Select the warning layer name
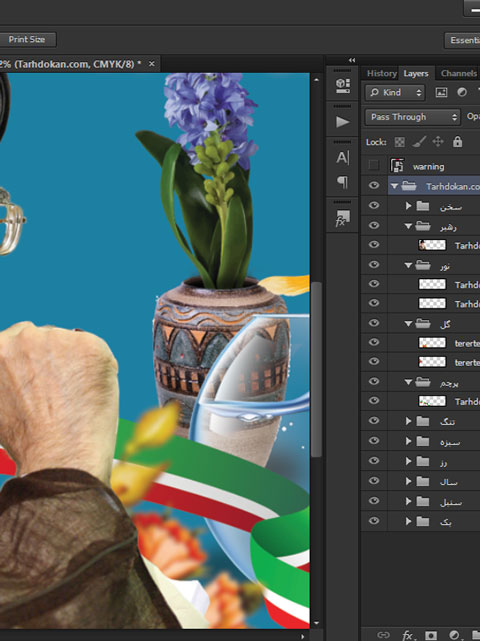 (428, 167)
